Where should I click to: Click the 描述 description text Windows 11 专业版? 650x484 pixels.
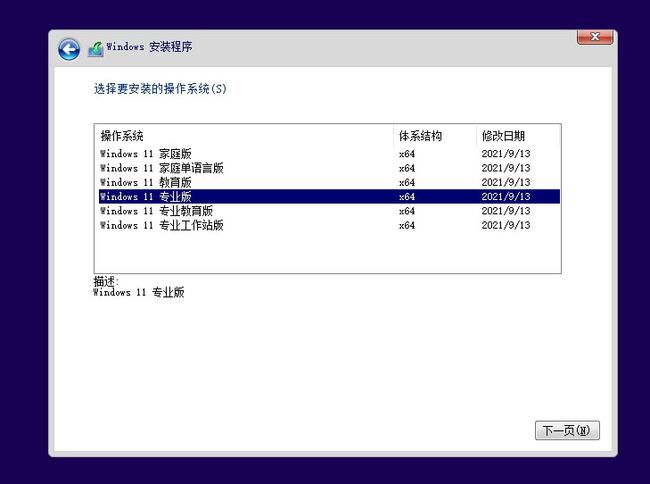pyautogui.click(x=138, y=293)
